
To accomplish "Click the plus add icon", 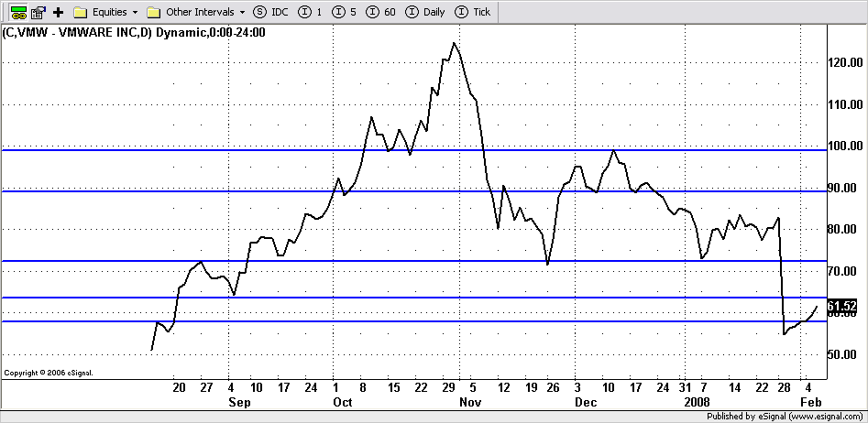I will tap(58, 12).
